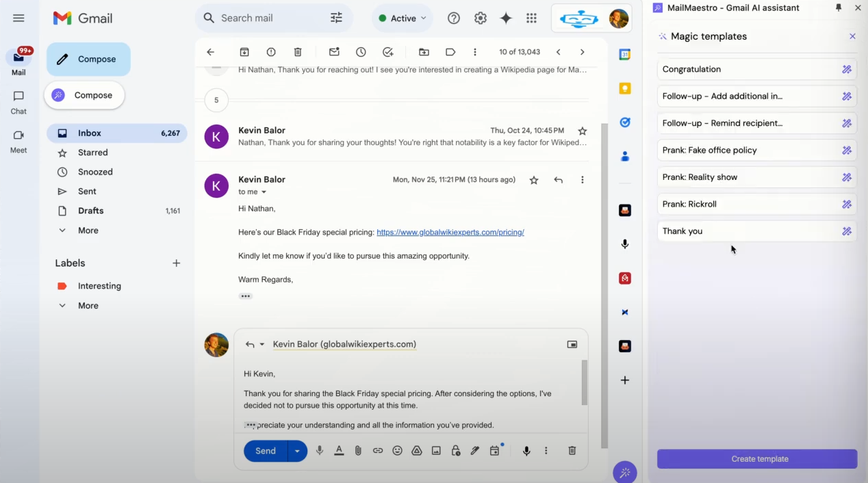The height and width of the screenshot is (483, 868).
Task: Open the Gmail main menu hamburger icon
Action: click(18, 18)
